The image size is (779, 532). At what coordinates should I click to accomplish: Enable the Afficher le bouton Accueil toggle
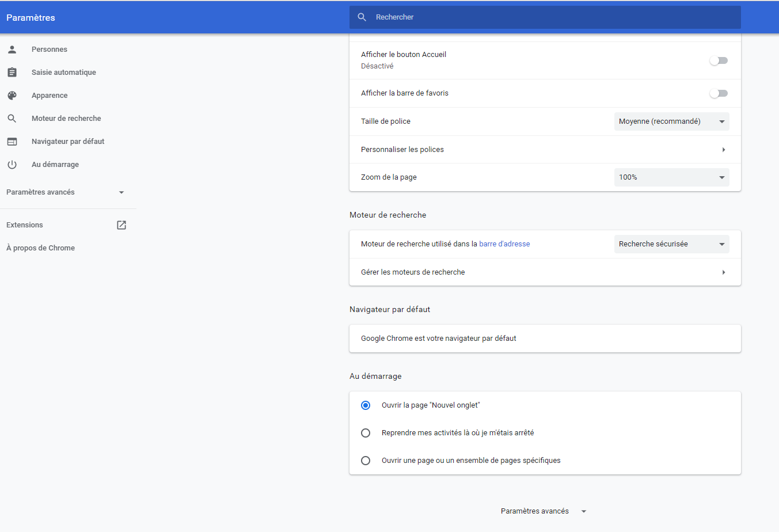coord(719,60)
